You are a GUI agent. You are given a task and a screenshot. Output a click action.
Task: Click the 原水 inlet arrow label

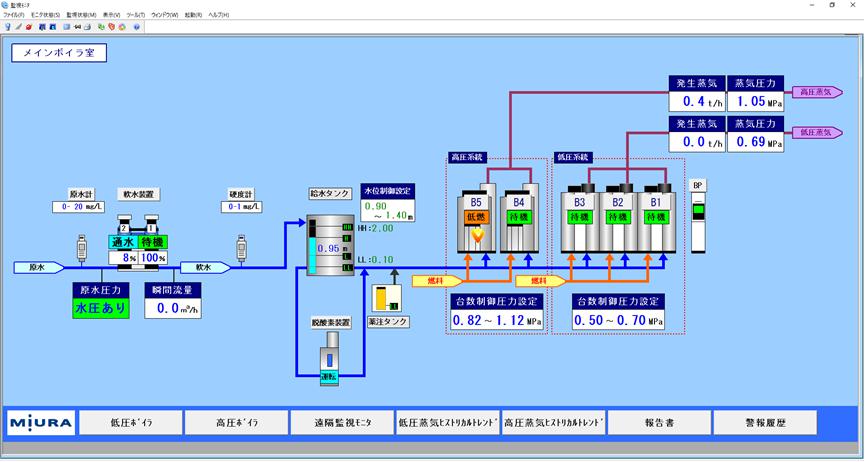(39, 268)
